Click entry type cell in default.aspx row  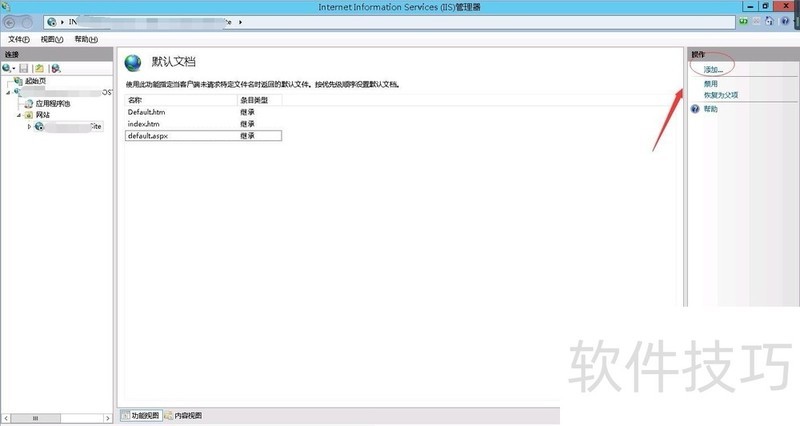(247, 136)
